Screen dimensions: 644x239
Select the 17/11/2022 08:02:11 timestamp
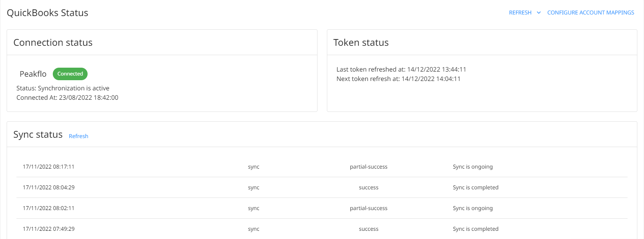tap(48, 208)
